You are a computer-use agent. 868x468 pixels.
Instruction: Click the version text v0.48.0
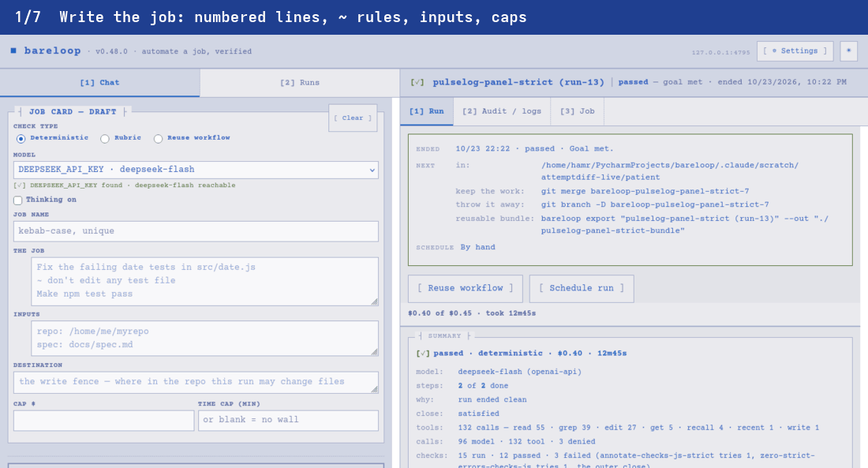[111, 51]
